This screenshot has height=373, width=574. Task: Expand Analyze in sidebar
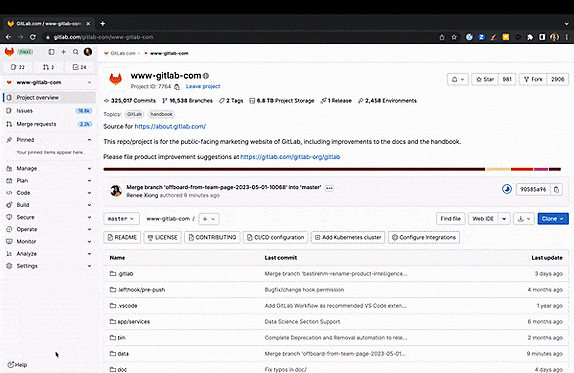pyautogui.click(x=49, y=254)
